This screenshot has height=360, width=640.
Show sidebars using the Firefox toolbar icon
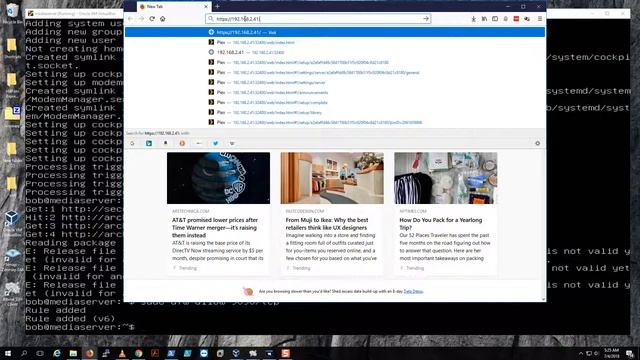click(495, 19)
